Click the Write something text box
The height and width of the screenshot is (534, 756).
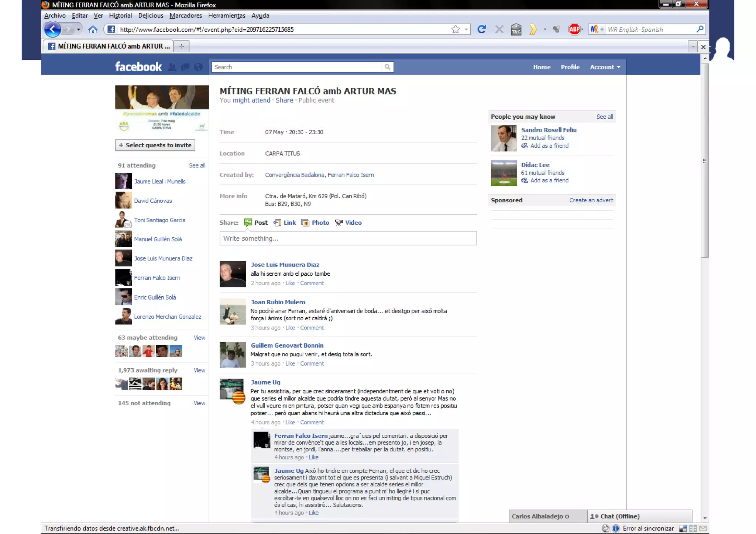(348, 238)
